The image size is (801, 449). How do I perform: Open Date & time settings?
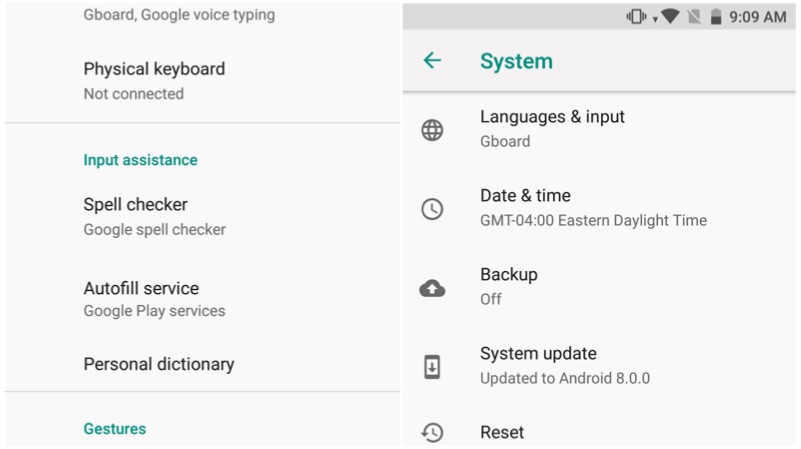592,207
